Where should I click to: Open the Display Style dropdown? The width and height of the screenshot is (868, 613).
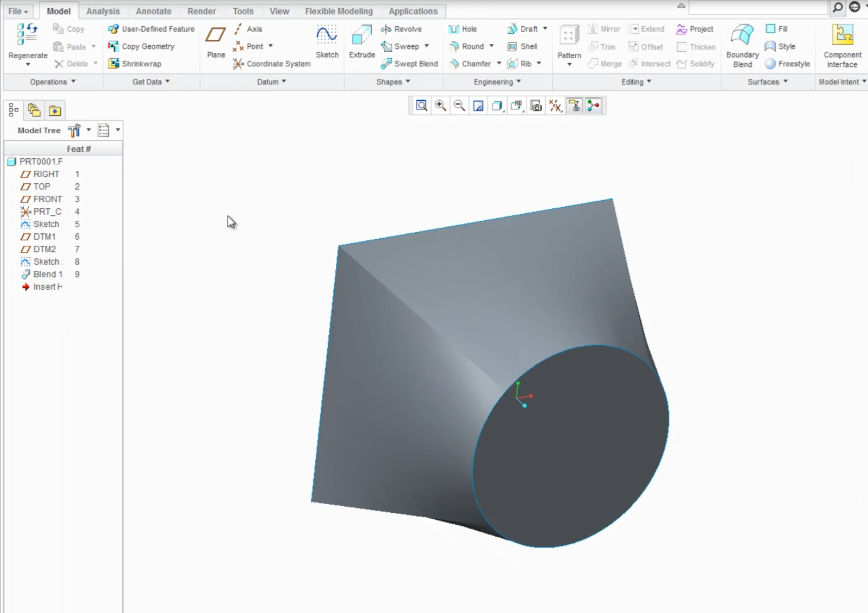[x=497, y=106]
